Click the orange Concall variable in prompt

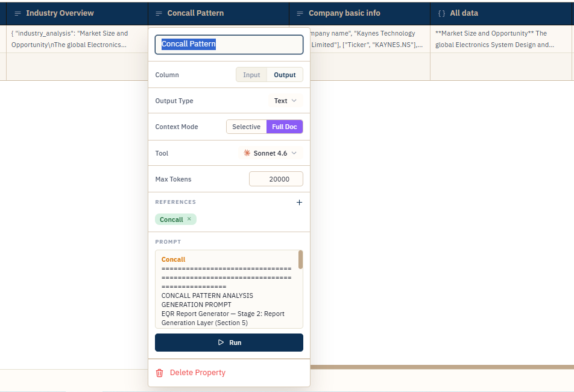click(173, 259)
